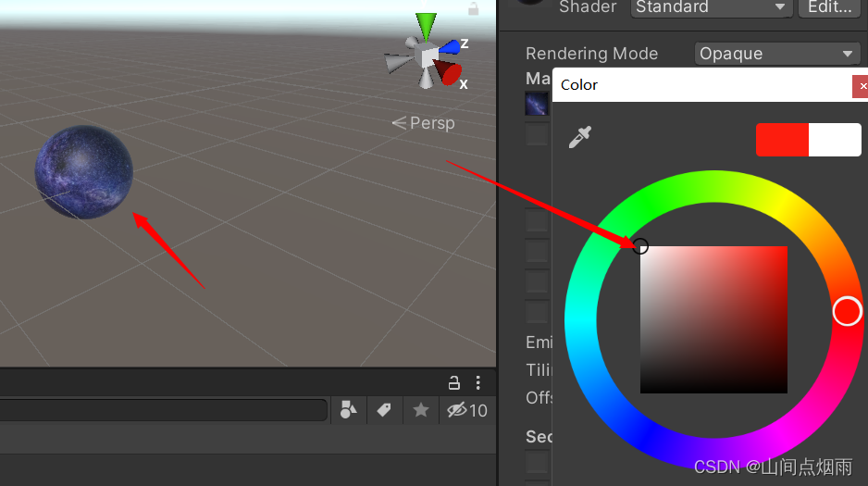Click the new red color preview swatch
This screenshot has height=486, width=868.
pos(782,140)
